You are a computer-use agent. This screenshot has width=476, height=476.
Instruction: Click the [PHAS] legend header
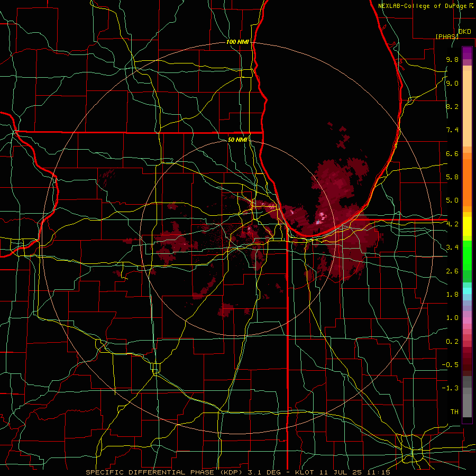tap(447, 36)
